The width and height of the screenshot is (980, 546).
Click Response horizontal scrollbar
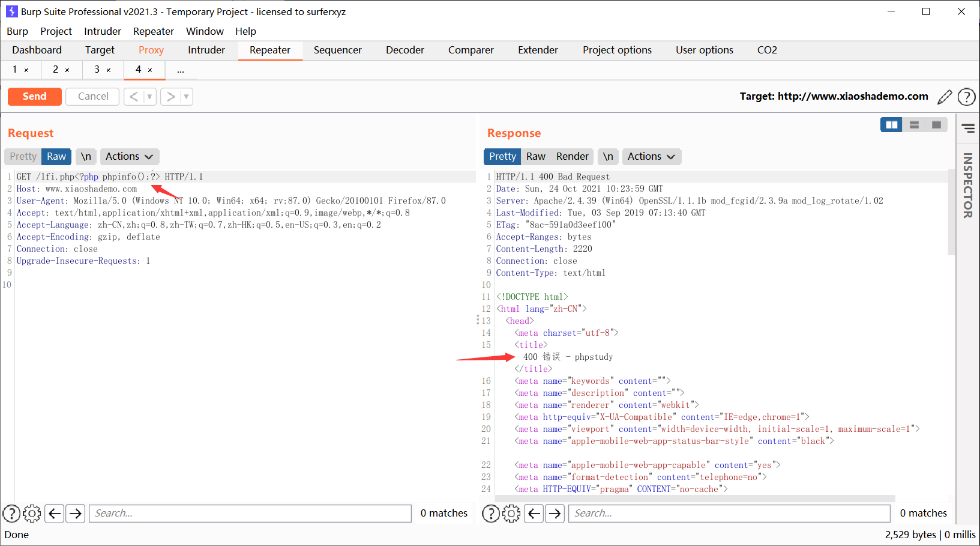coord(694,499)
